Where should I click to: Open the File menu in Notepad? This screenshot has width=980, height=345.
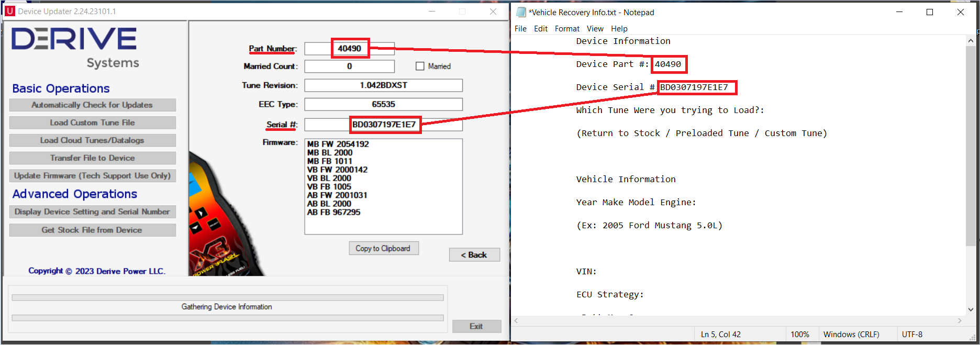coord(520,29)
